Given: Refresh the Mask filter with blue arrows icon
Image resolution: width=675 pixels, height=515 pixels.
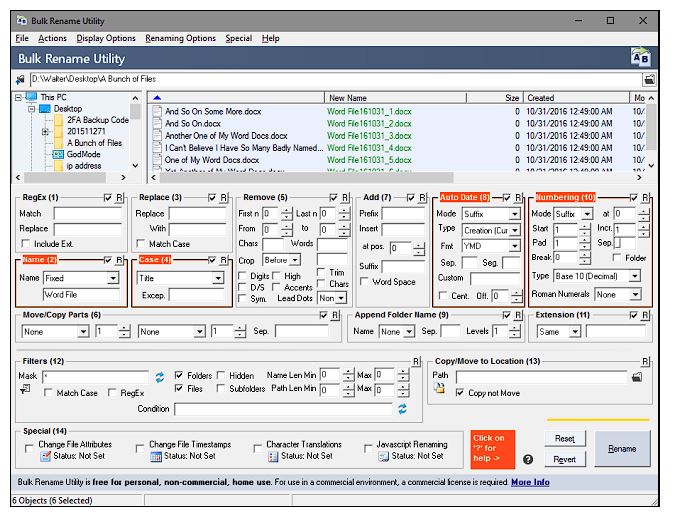Looking at the screenshot, I should tap(159, 377).
